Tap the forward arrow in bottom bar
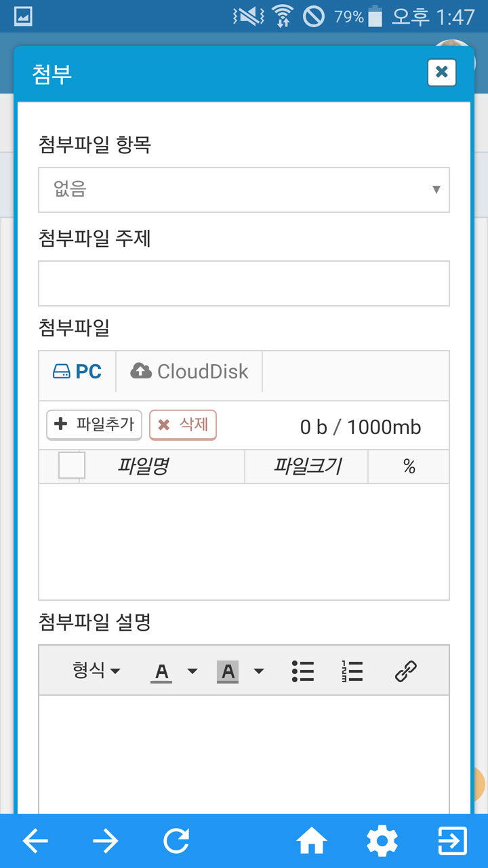488x868 pixels. (105, 842)
